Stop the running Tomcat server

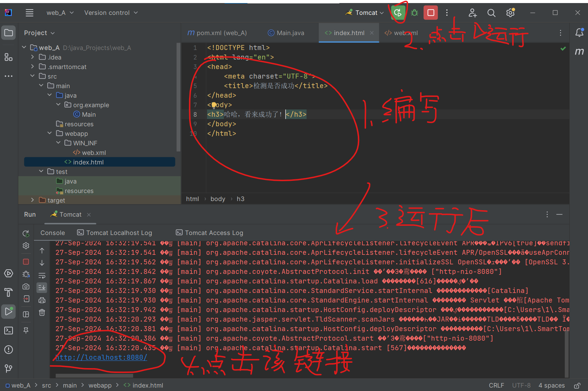click(x=431, y=13)
